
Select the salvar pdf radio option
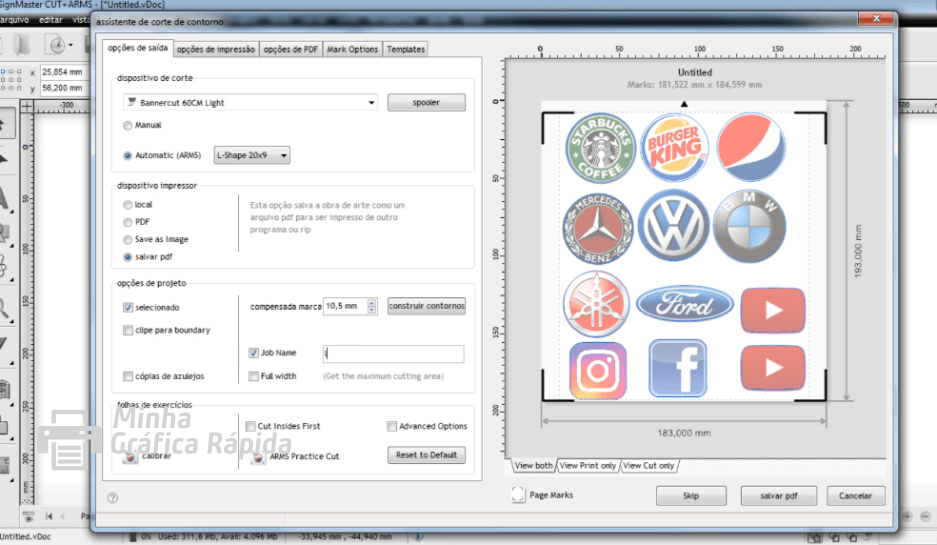[x=127, y=257]
